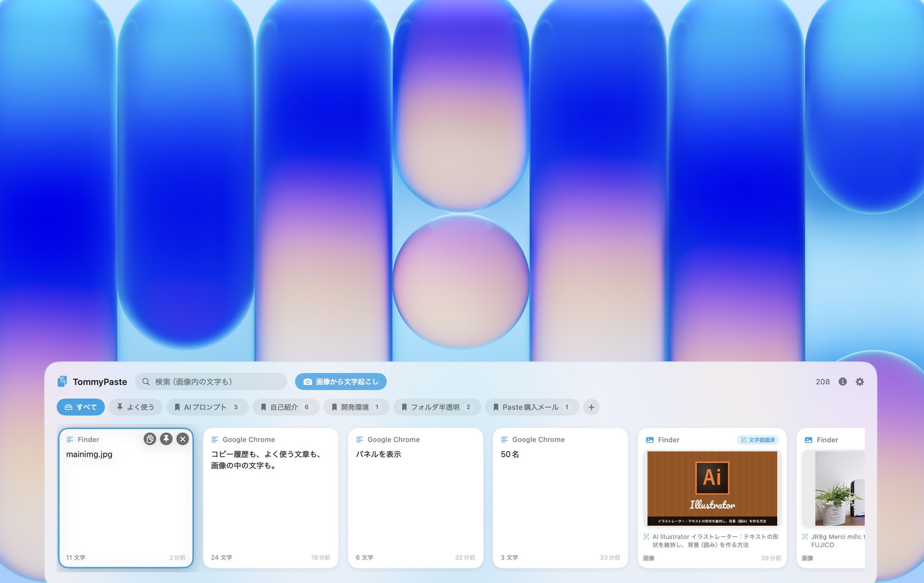Screen dimensions: 924x583
Task: Click the 18分前 timestamp
Action: coord(321,558)
